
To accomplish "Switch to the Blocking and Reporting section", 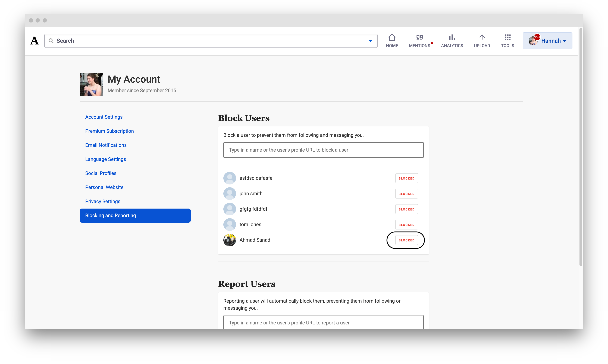I will pos(110,215).
